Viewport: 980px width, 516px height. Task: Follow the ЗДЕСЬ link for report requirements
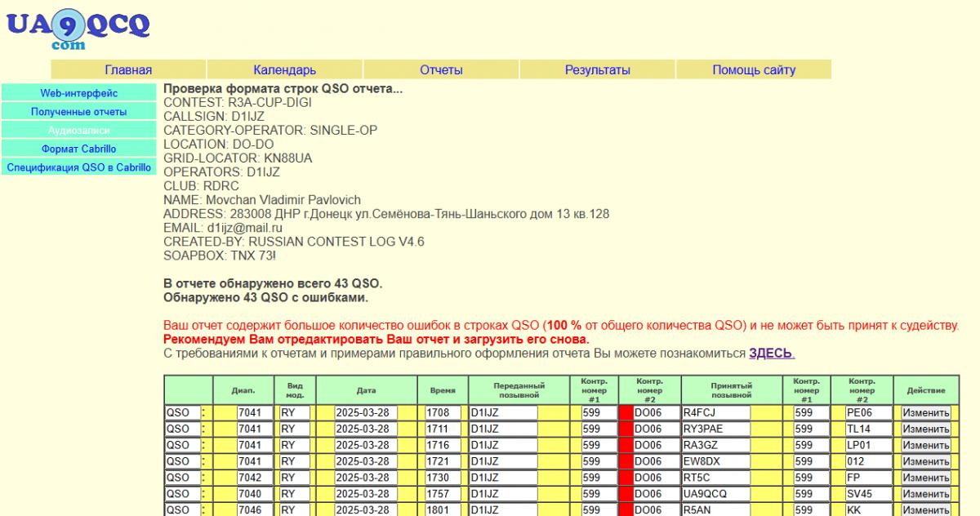pos(771,354)
